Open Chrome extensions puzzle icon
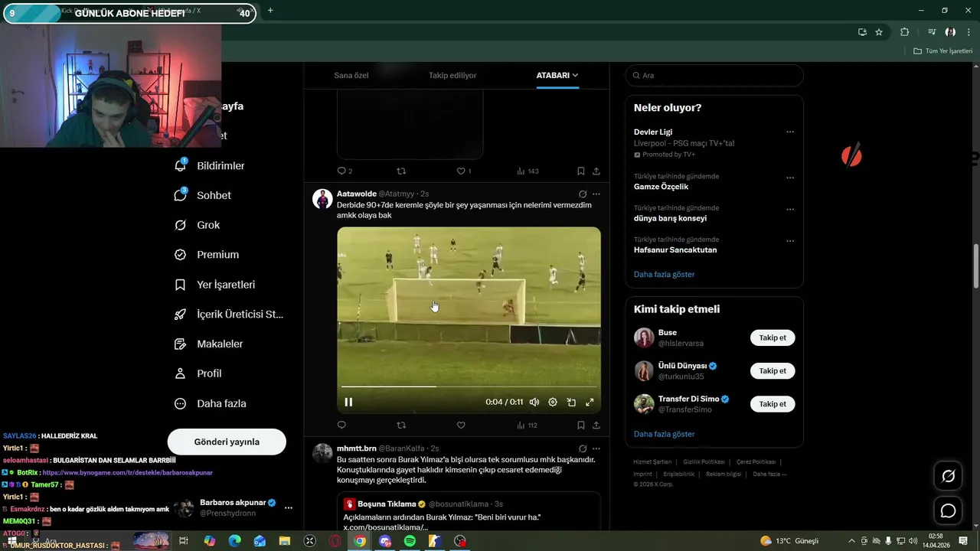 click(904, 32)
